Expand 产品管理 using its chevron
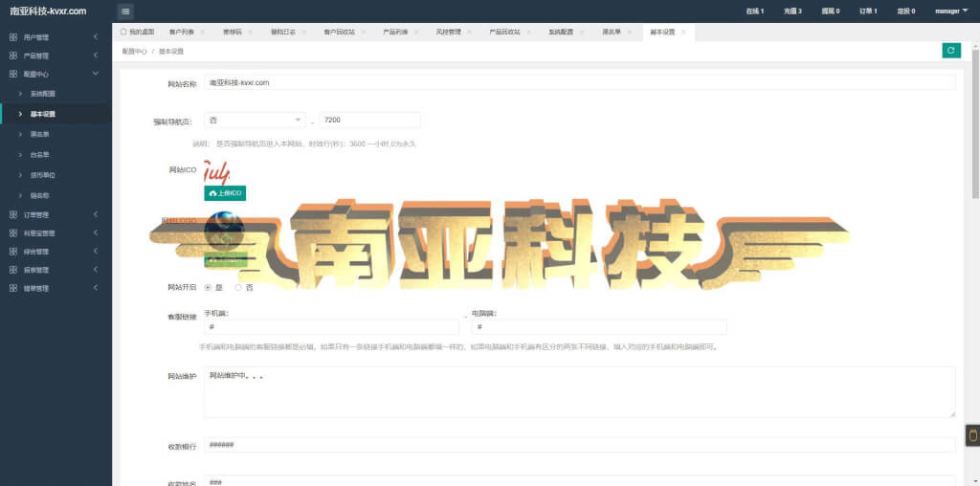 pyautogui.click(x=96, y=55)
